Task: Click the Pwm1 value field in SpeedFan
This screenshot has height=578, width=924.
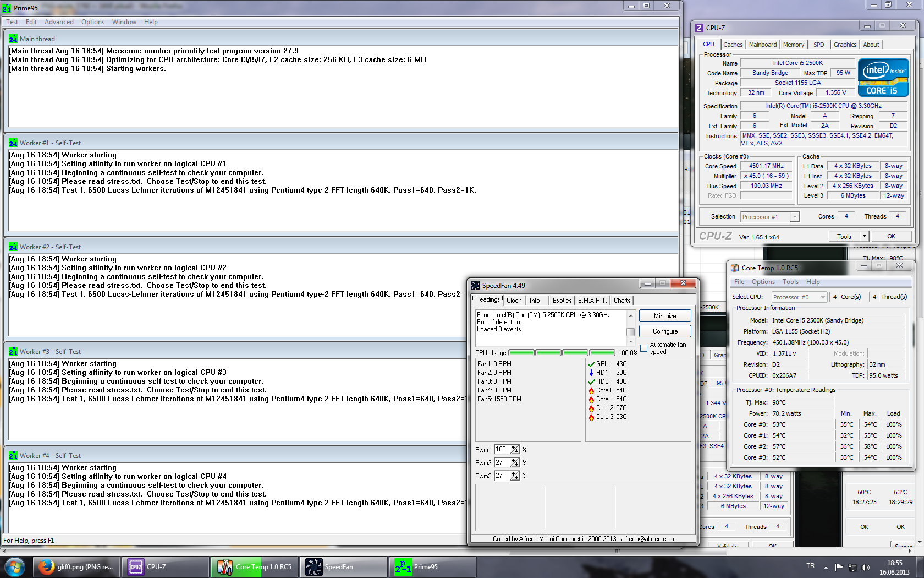Action: pyautogui.click(x=502, y=450)
